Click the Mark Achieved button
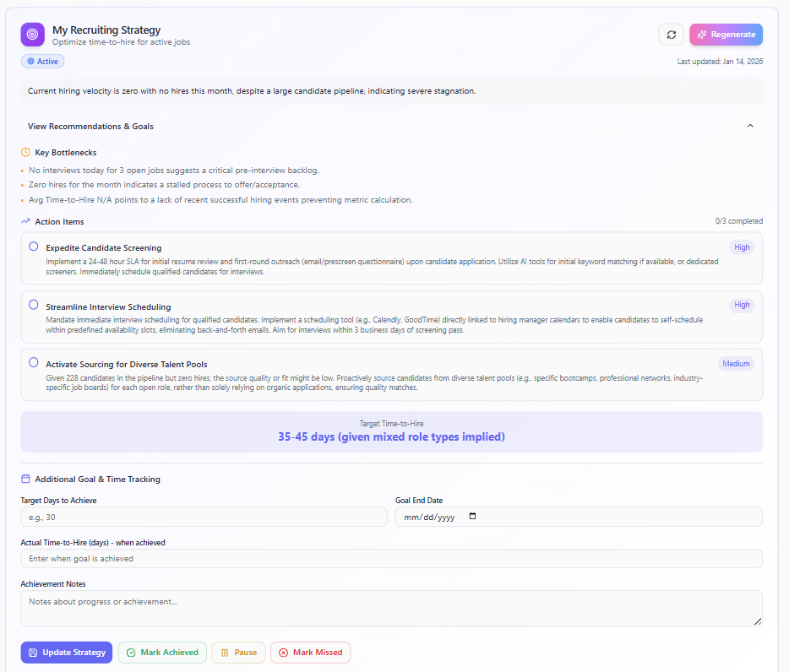The image size is (789, 672). [162, 653]
